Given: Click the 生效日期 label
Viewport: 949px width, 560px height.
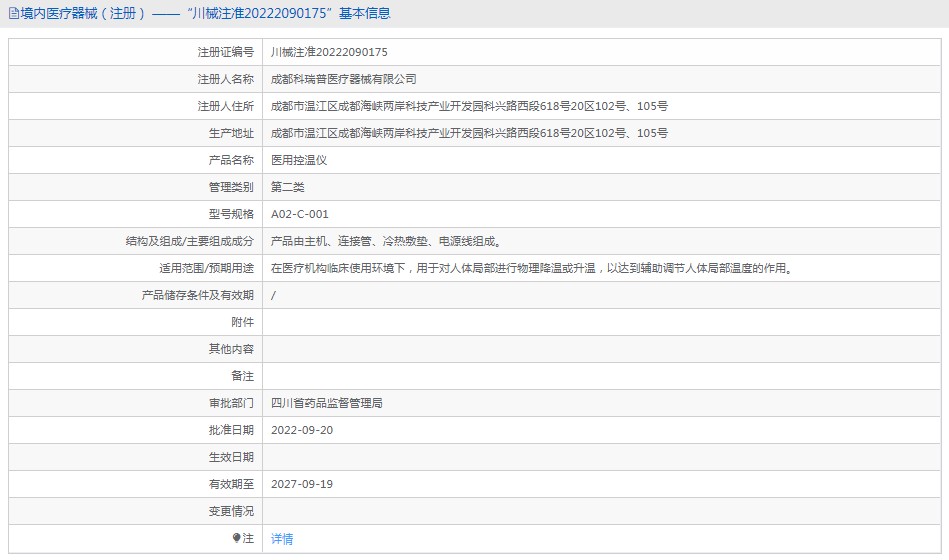Looking at the screenshot, I should click(231, 457).
